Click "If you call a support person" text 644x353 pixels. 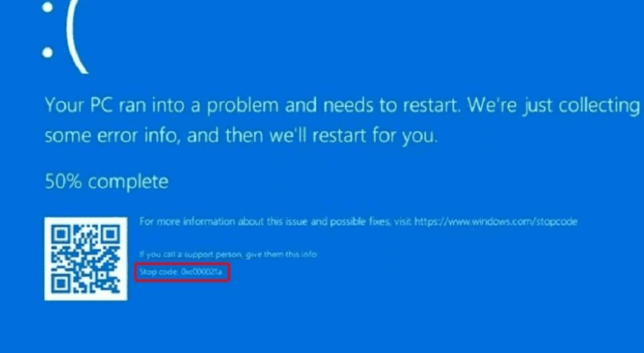tap(191, 255)
